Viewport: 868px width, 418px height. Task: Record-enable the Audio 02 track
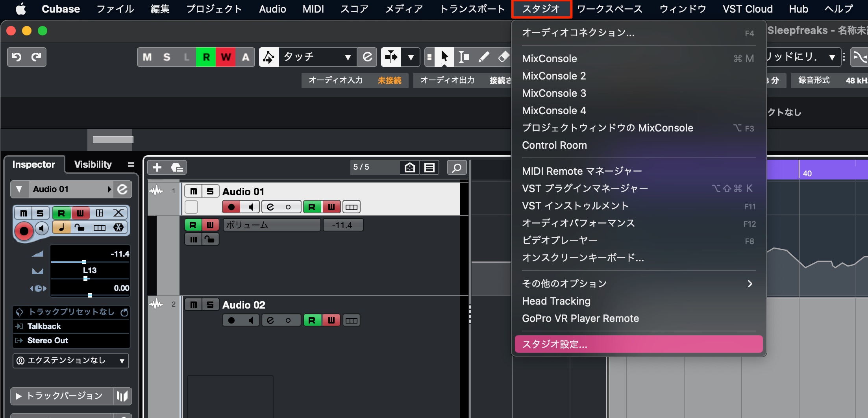point(231,320)
